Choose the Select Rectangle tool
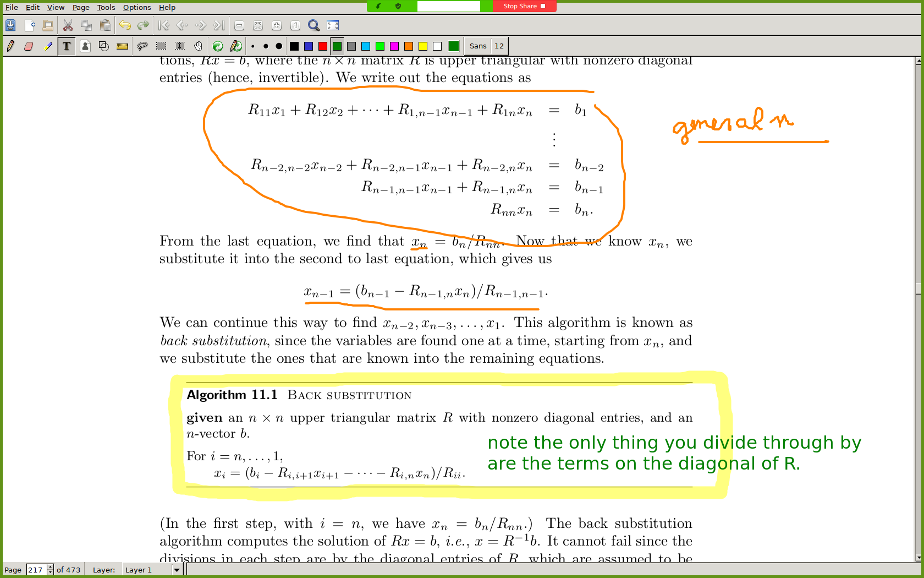Image resolution: width=924 pixels, height=578 pixels. (161, 46)
